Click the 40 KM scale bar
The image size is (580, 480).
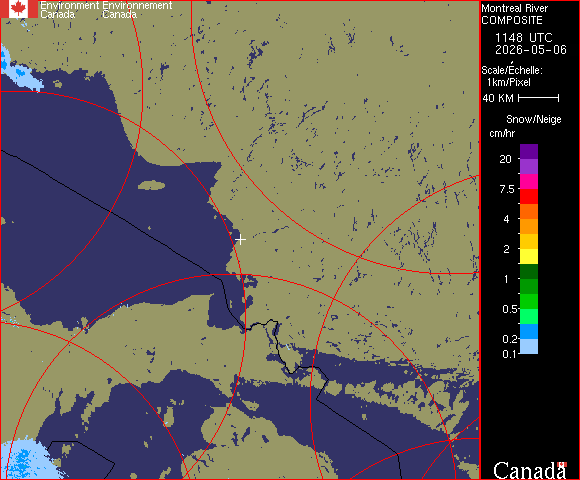[539, 98]
